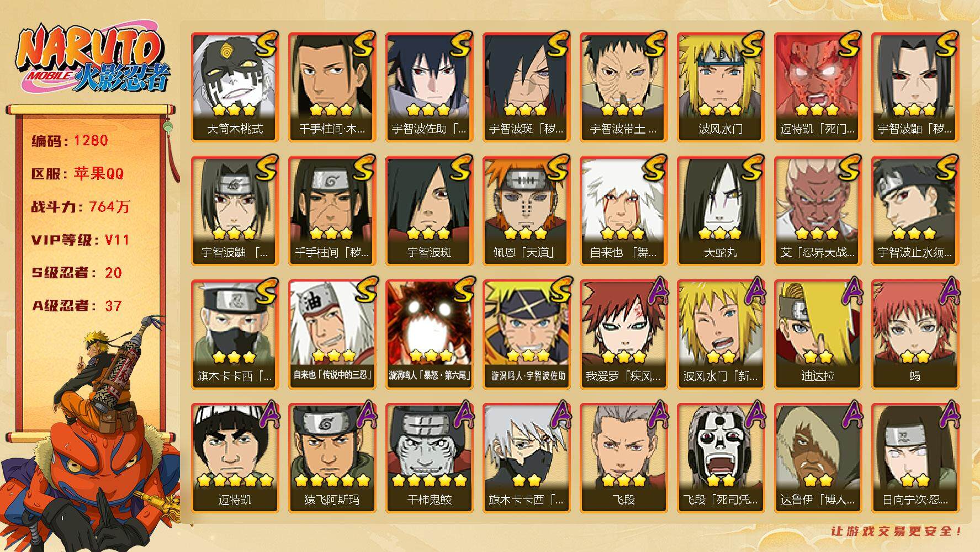
Task: Open the 波风水门 S-rank card
Action: coord(721,87)
